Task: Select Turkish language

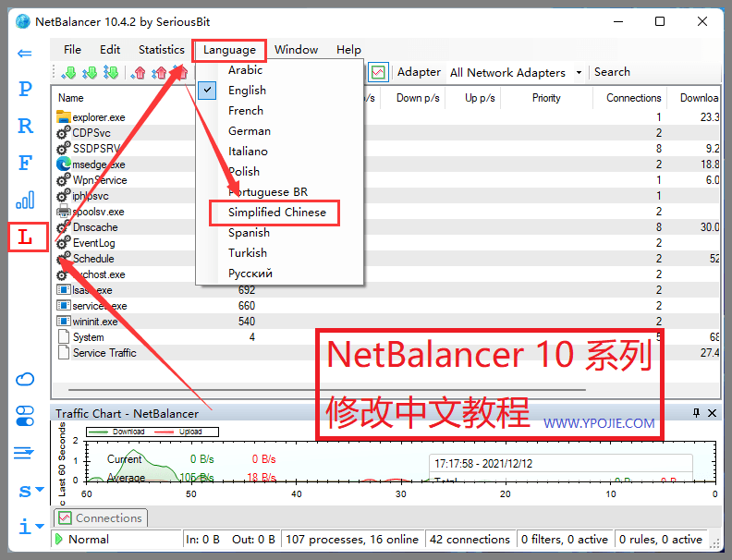Action: (x=280, y=253)
